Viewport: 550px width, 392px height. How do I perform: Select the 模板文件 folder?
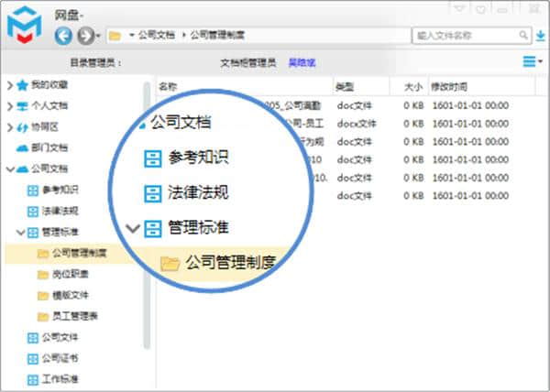tap(70, 295)
